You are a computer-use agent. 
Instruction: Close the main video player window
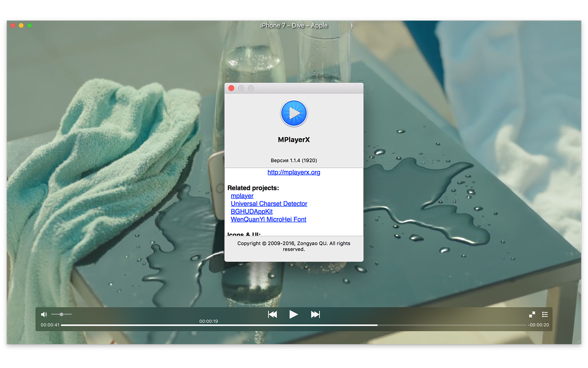12,25
